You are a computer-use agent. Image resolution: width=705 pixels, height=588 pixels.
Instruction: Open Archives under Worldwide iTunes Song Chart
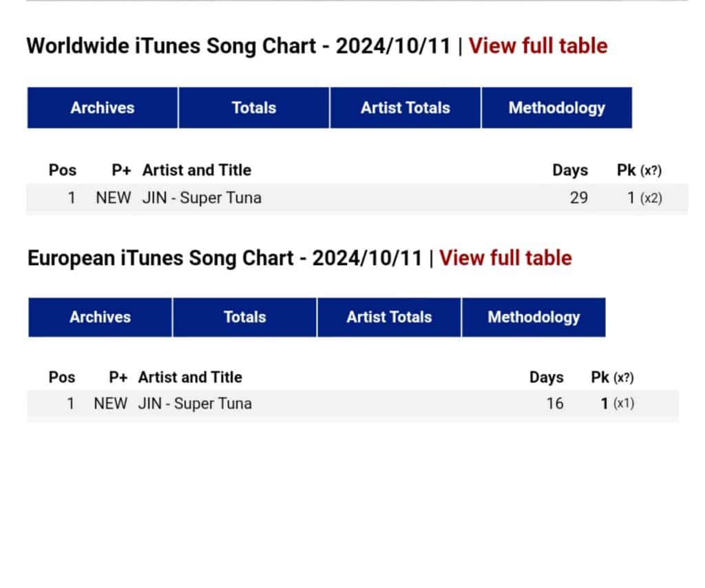(x=103, y=108)
